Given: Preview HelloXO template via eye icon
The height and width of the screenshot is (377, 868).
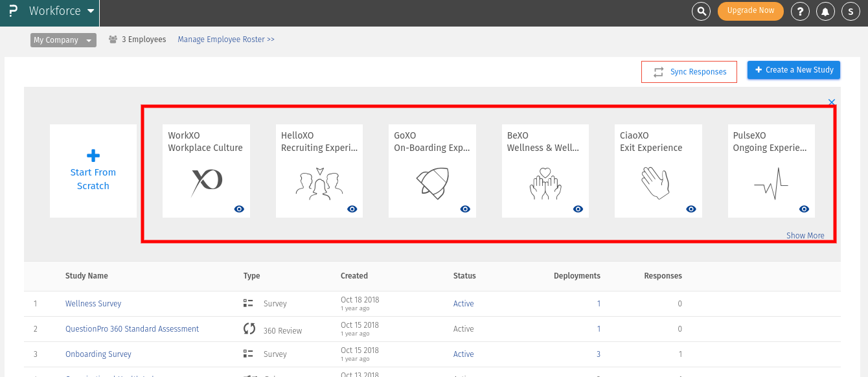Looking at the screenshot, I should click(x=352, y=209).
